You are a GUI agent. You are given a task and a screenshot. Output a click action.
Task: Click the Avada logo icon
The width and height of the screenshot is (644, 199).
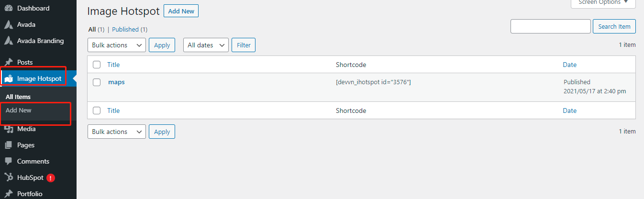(x=8, y=24)
